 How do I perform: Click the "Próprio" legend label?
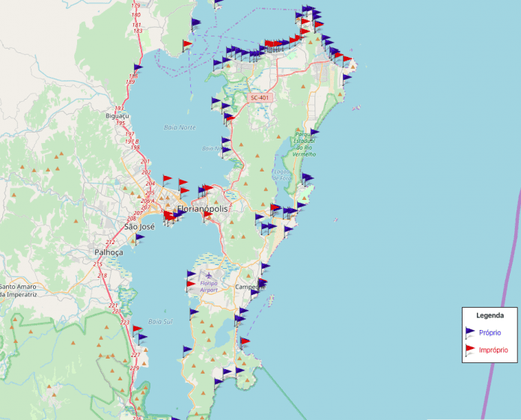[x=490, y=332]
